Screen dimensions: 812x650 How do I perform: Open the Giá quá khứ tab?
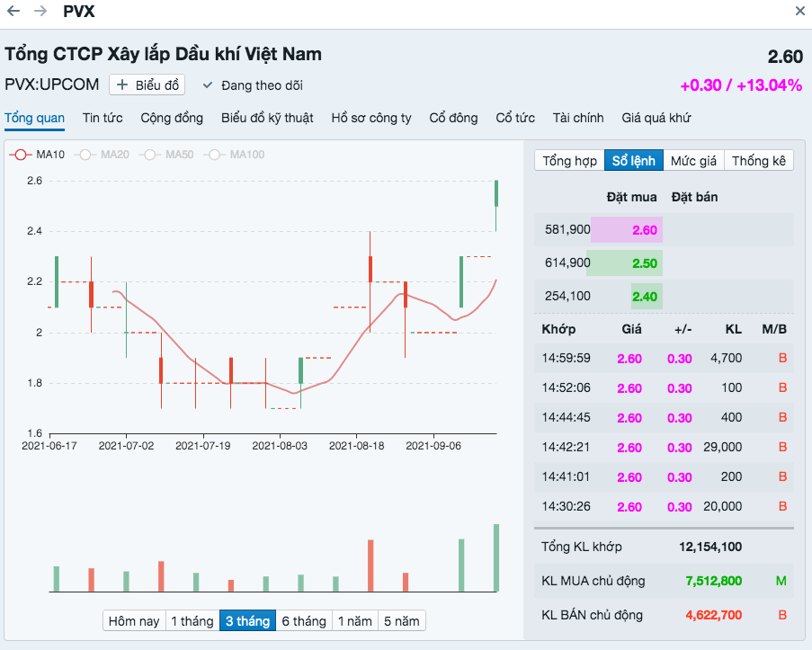(656, 118)
